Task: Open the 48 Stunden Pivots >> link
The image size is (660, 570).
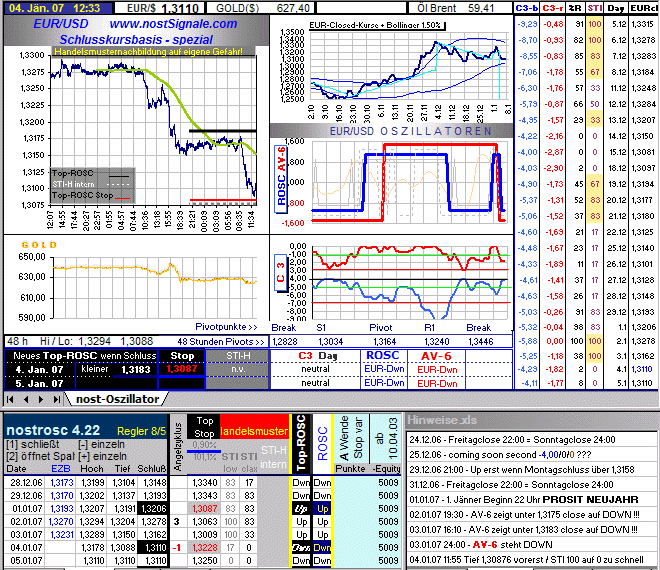Action: tap(221, 341)
